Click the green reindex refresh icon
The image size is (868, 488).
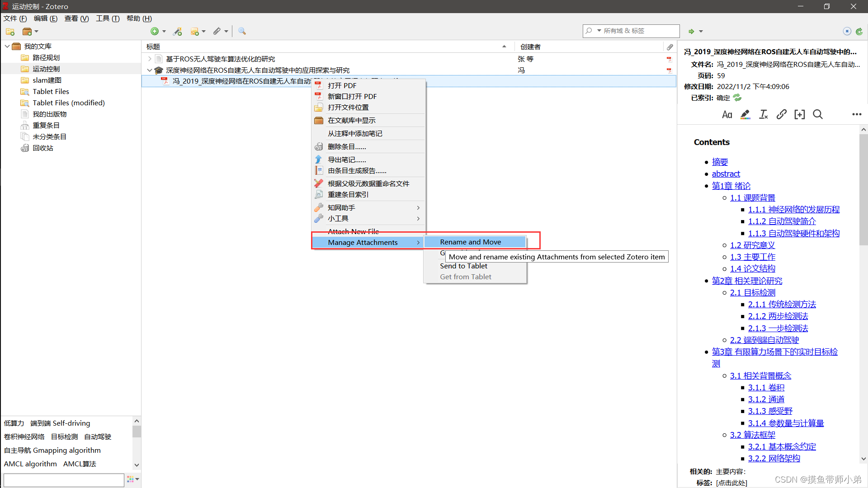(737, 98)
